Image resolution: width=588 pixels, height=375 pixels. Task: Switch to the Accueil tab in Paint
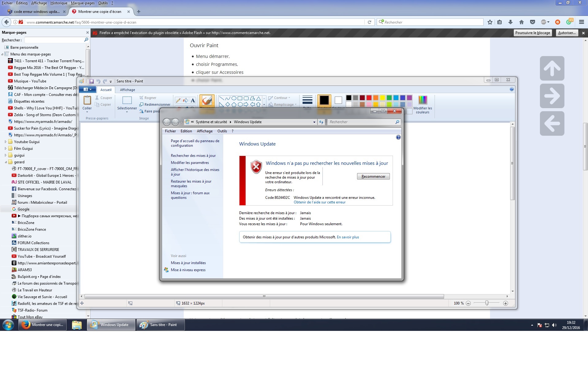pyautogui.click(x=106, y=90)
